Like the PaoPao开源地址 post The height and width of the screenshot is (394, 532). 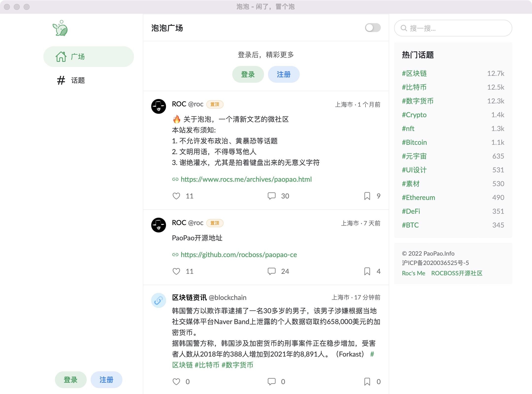(176, 271)
